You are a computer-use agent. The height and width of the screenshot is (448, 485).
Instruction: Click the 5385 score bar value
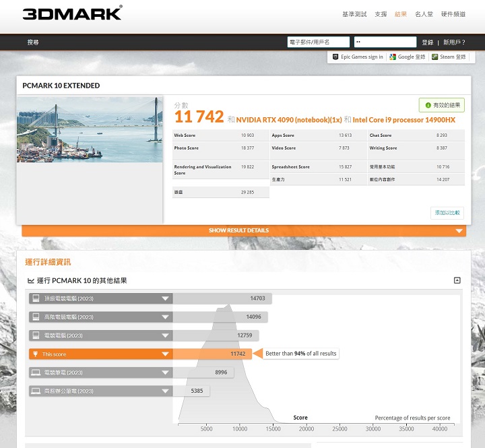(197, 391)
